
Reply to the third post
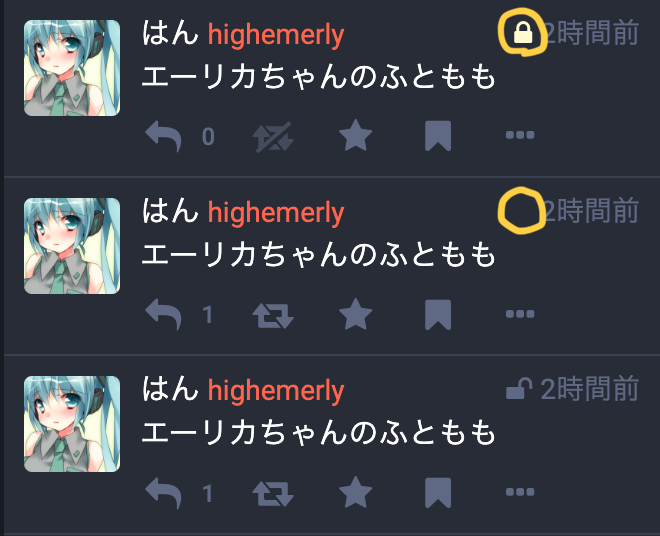point(163,493)
